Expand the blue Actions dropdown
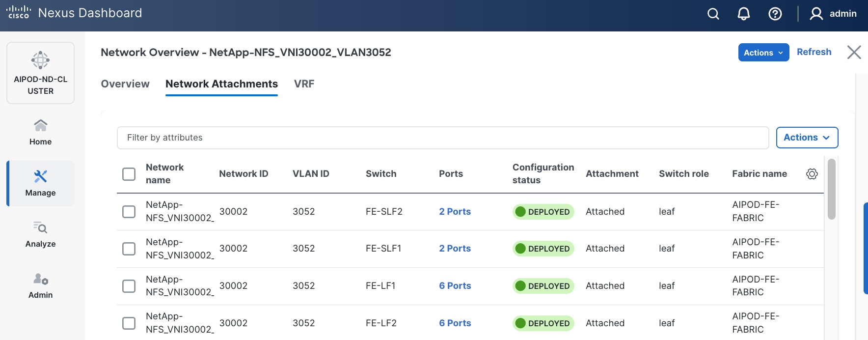The height and width of the screenshot is (340, 868). click(x=763, y=53)
